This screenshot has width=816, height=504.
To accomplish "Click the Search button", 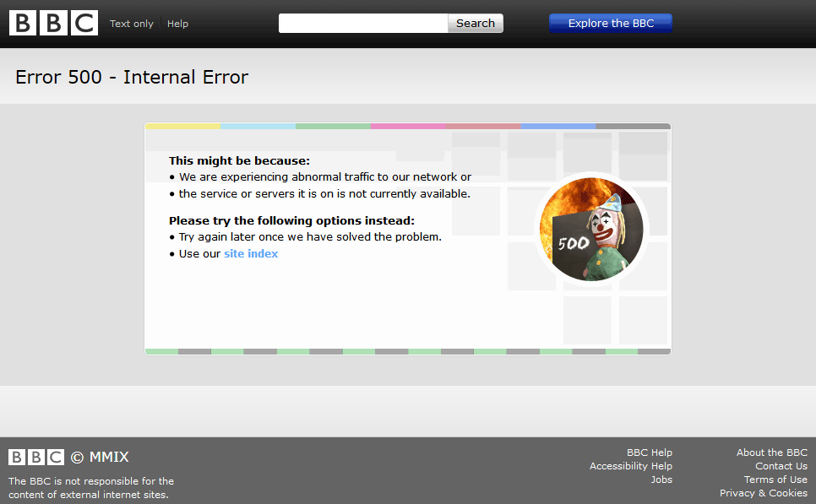I will click(x=476, y=24).
